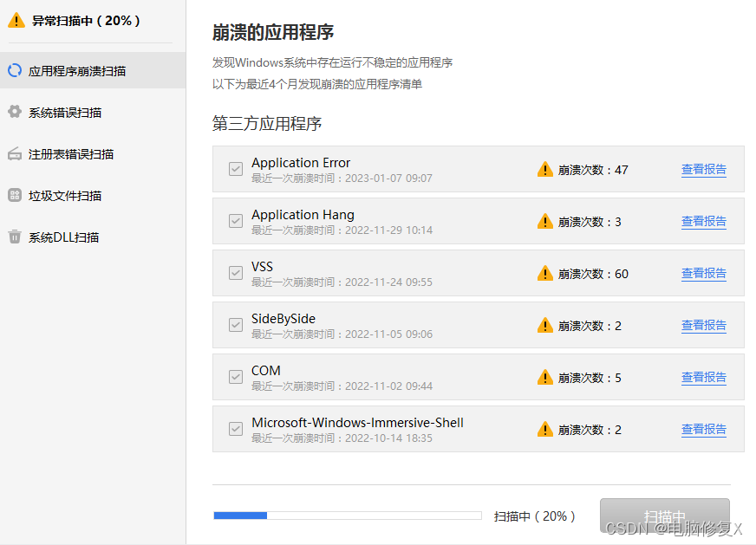Image resolution: width=756 pixels, height=545 pixels.
Task: Check the Application Hang checkbox
Action: 234,221
